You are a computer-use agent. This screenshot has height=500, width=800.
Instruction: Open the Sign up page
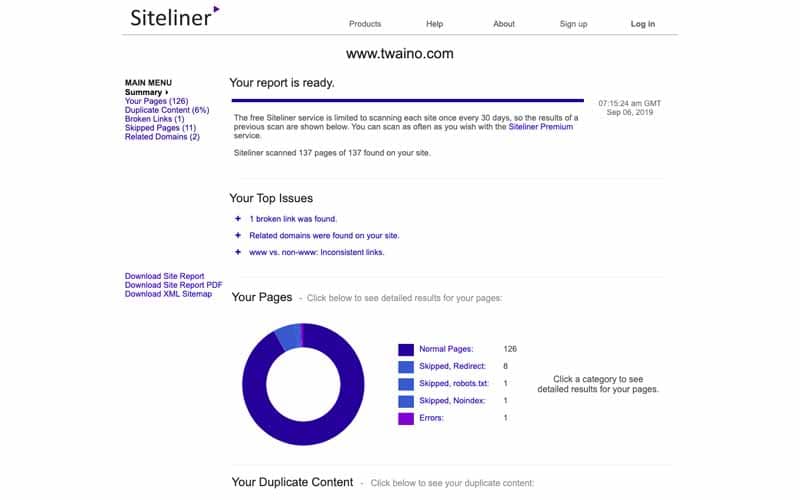coord(573,24)
